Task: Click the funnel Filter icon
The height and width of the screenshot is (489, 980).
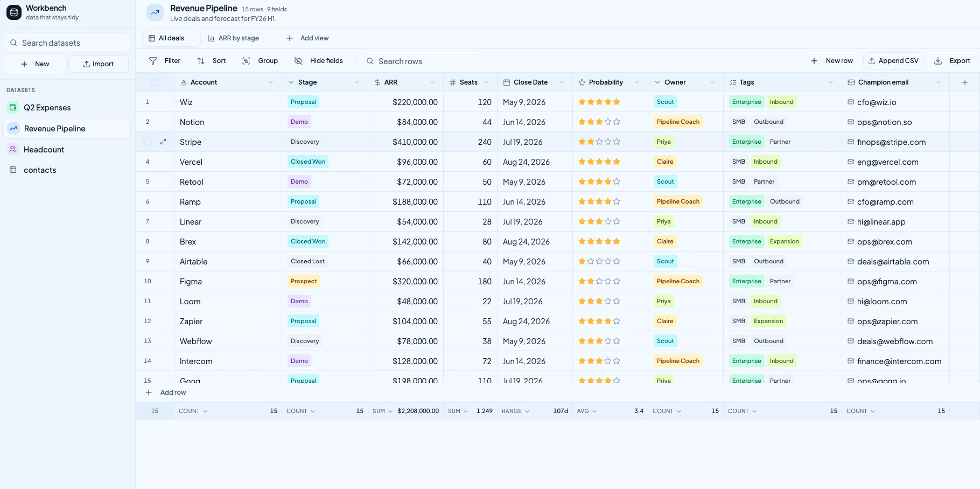Action: [x=153, y=61]
